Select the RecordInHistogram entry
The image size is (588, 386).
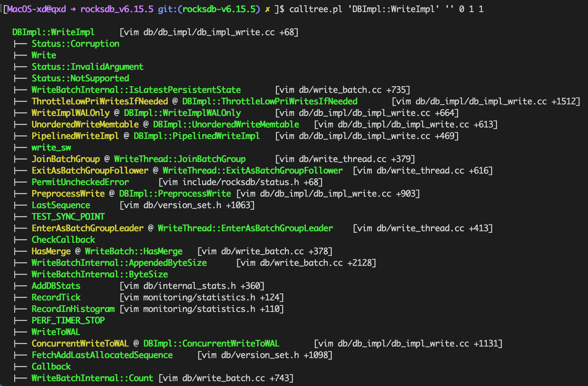click(x=73, y=309)
